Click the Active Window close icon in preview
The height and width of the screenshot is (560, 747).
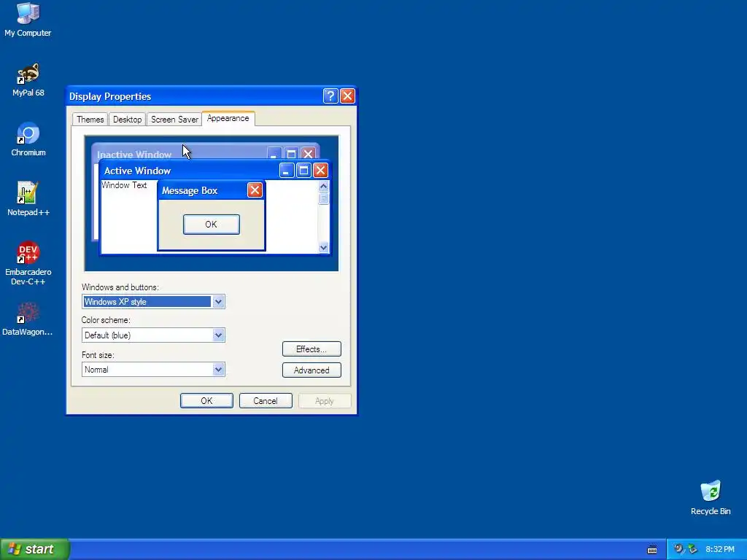pos(321,171)
